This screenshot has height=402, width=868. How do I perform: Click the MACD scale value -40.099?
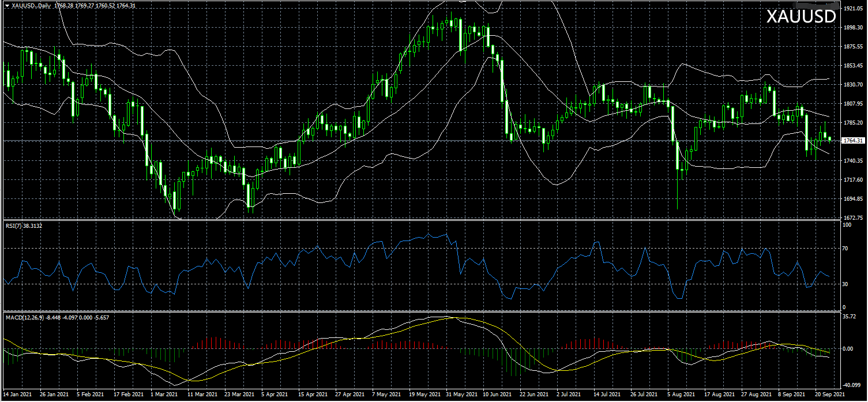click(851, 385)
